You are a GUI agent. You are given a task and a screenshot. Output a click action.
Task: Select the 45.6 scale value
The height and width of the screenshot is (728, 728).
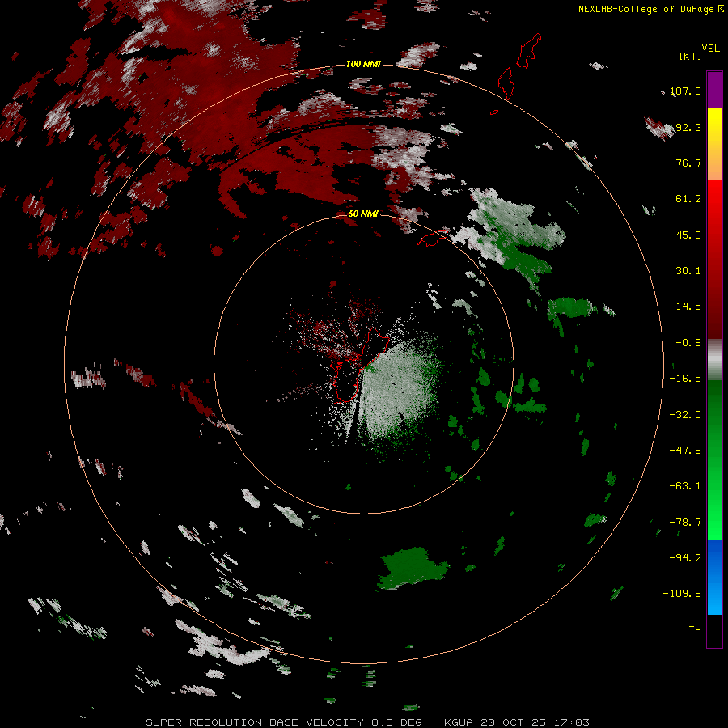tap(688, 235)
